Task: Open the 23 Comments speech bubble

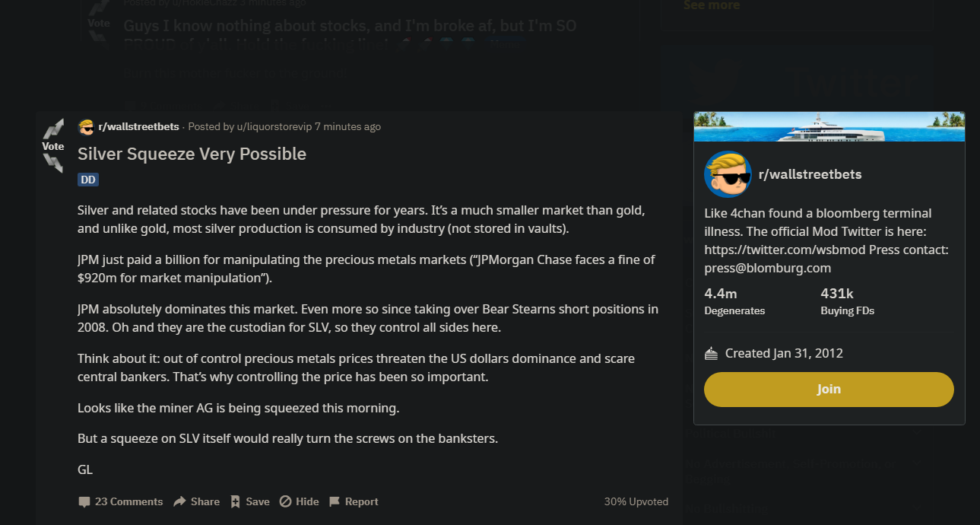Action: tap(84, 502)
